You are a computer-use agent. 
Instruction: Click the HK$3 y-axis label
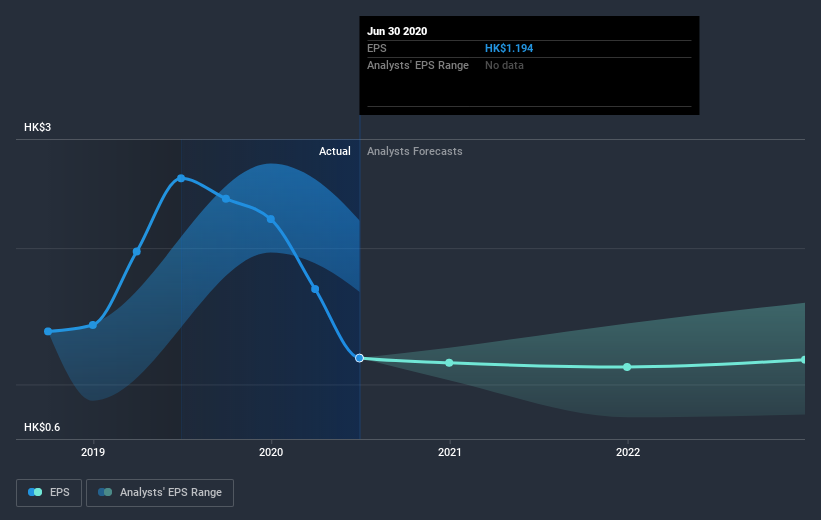coord(37,127)
